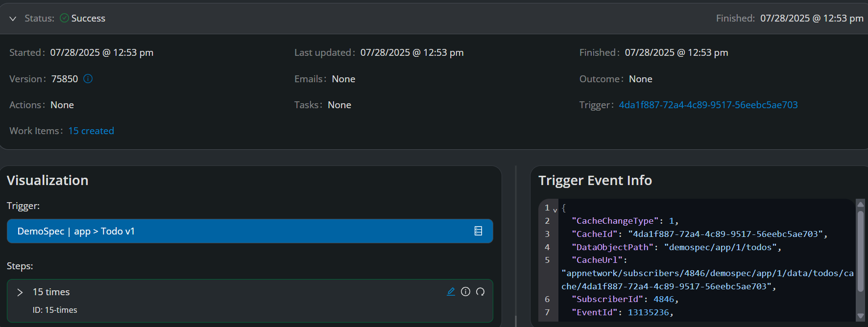The width and height of the screenshot is (868, 327).
Task: Click the document icon on the trigger bar
Action: click(479, 231)
